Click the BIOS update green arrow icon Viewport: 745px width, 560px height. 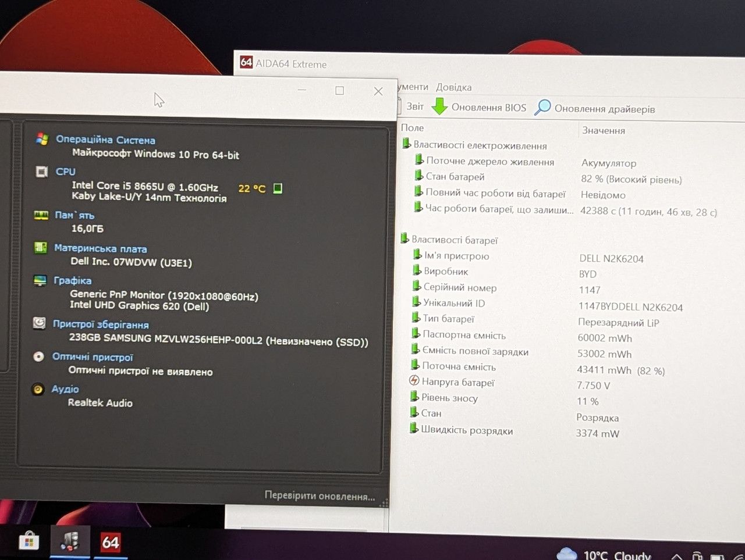click(x=439, y=106)
